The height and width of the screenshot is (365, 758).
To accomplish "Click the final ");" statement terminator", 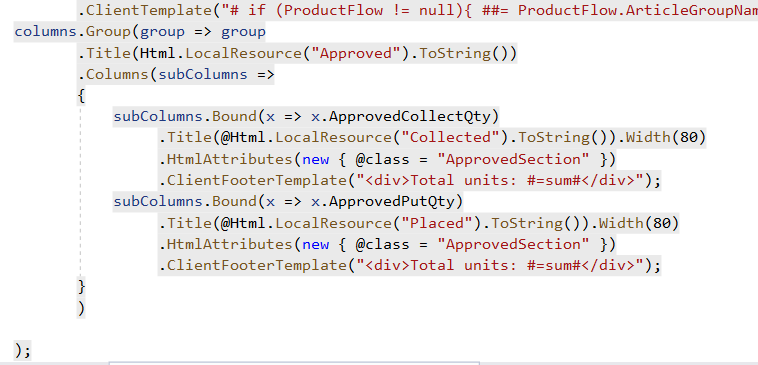I will [x=23, y=350].
